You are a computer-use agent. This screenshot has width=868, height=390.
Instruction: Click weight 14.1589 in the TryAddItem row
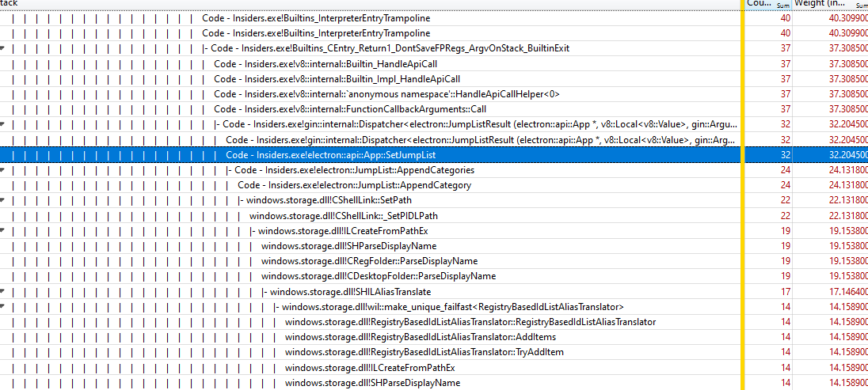click(848, 352)
